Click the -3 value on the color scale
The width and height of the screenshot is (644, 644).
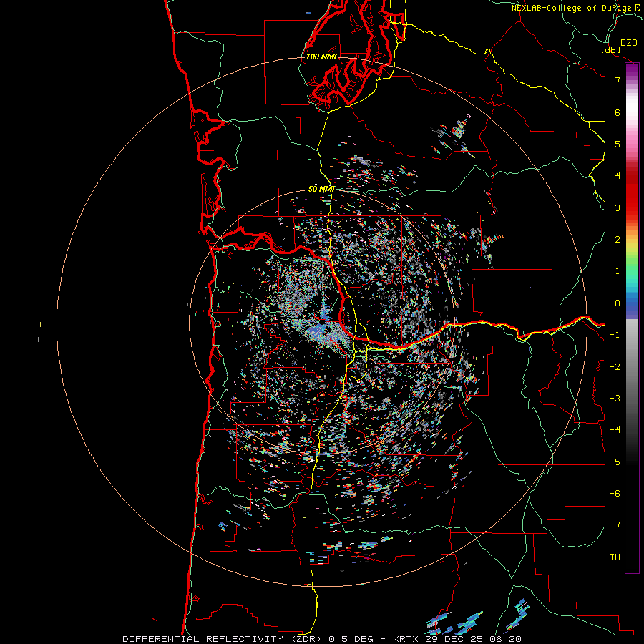coord(615,399)
